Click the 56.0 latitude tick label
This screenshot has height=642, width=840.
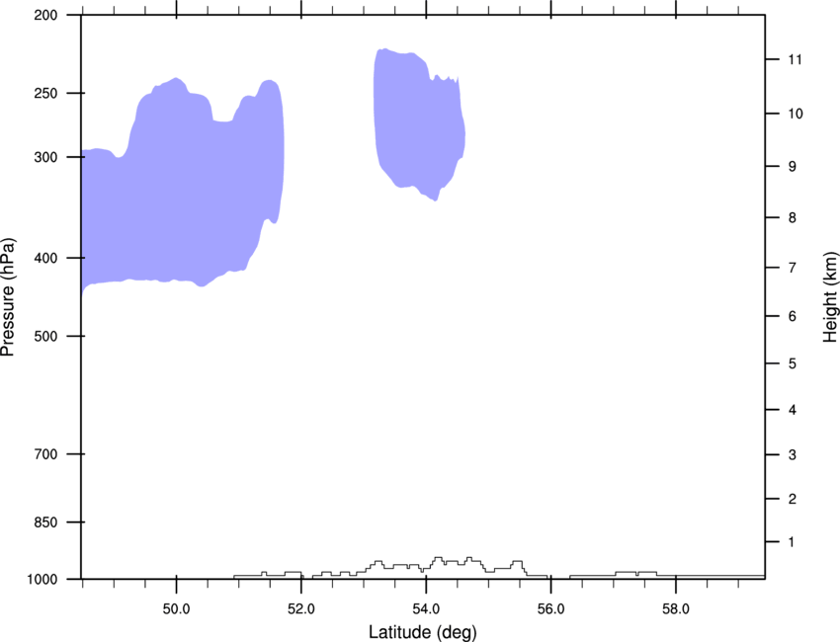tap(550, 608)
